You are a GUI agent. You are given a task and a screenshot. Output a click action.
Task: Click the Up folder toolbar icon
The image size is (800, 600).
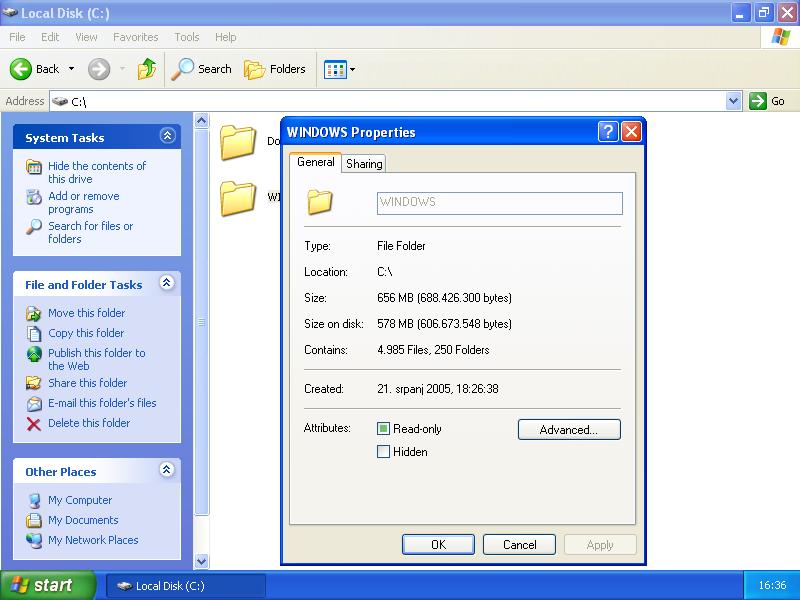[147, 69]
